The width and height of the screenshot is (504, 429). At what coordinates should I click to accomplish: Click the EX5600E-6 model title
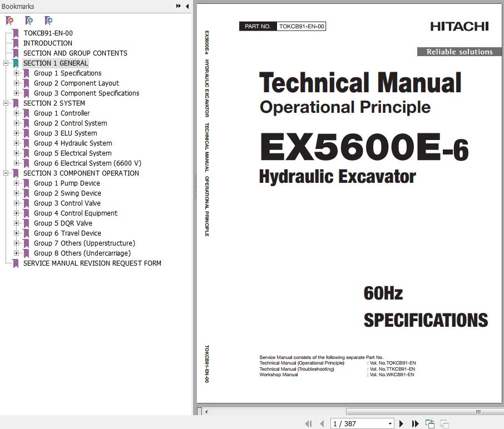pyautogui.click(x=364, y=147)
